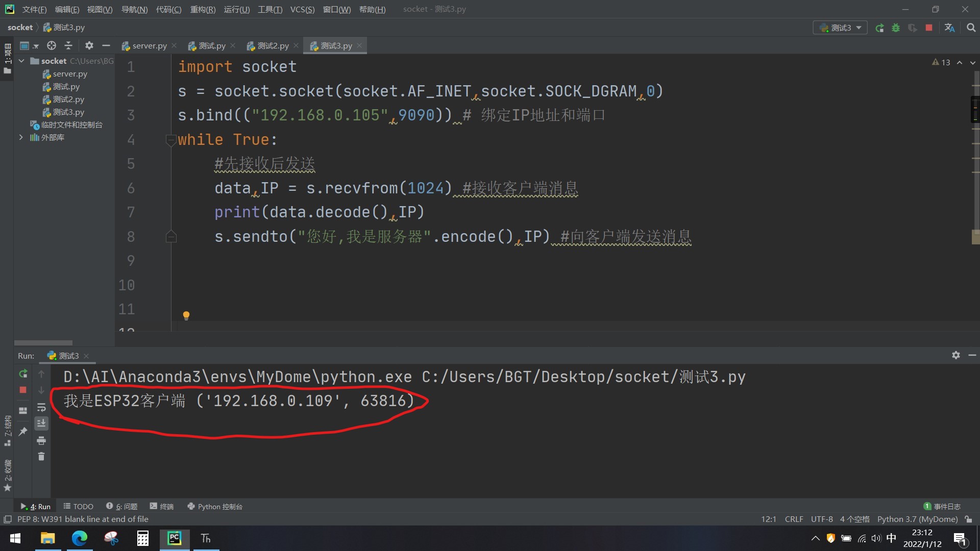Open the TODO tool window
Viewport: 980px width, 551px height.
pos(78,507)
